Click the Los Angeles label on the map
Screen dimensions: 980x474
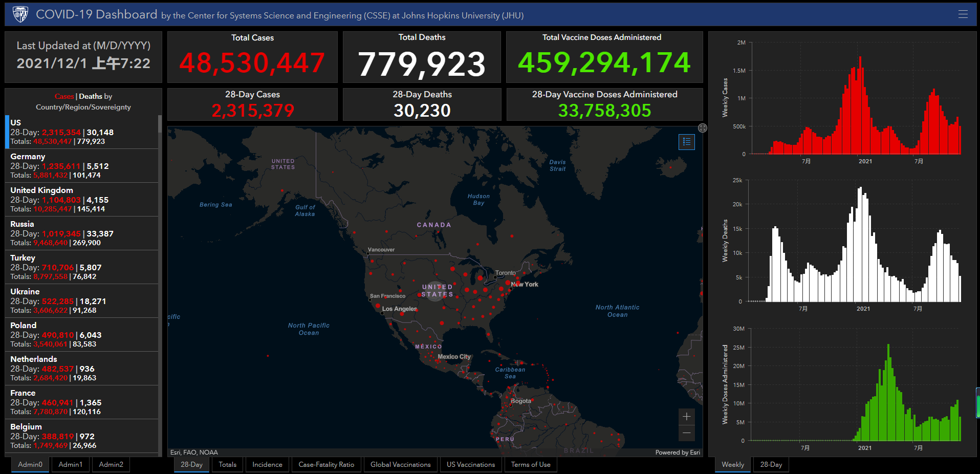click(400, 309)
